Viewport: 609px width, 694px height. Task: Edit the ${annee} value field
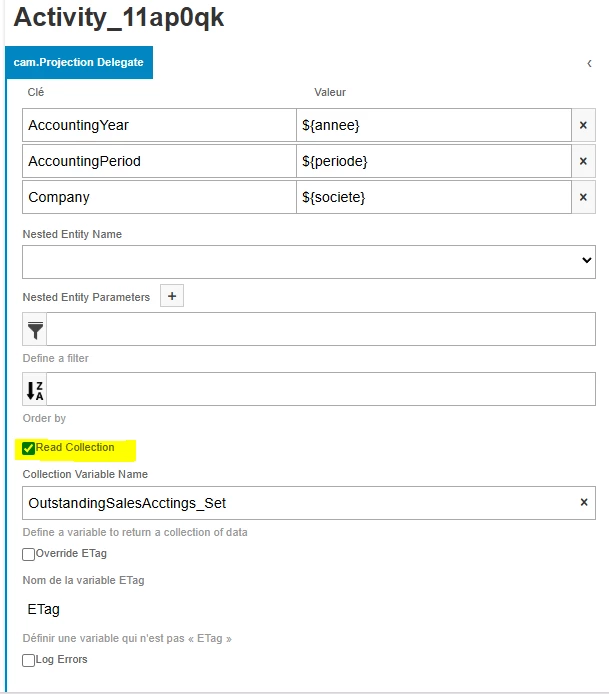pyautogui.click(x=433, y=126)
